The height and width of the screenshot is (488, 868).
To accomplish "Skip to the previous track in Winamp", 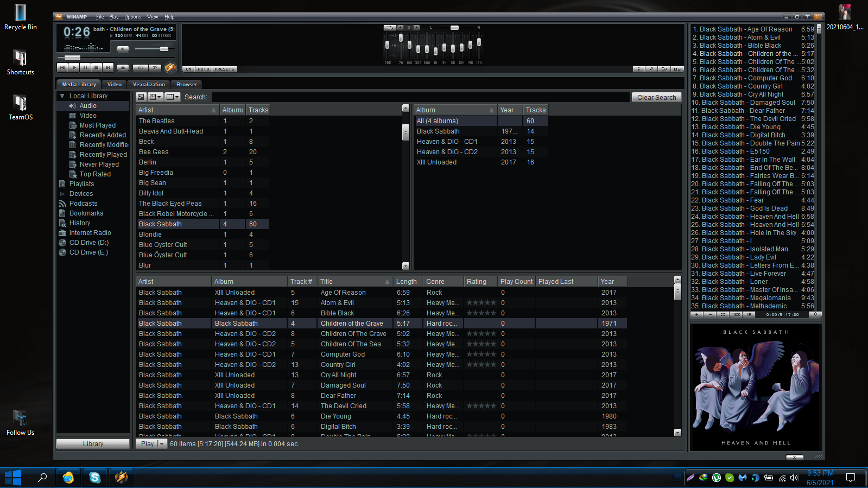I will 62,68.
